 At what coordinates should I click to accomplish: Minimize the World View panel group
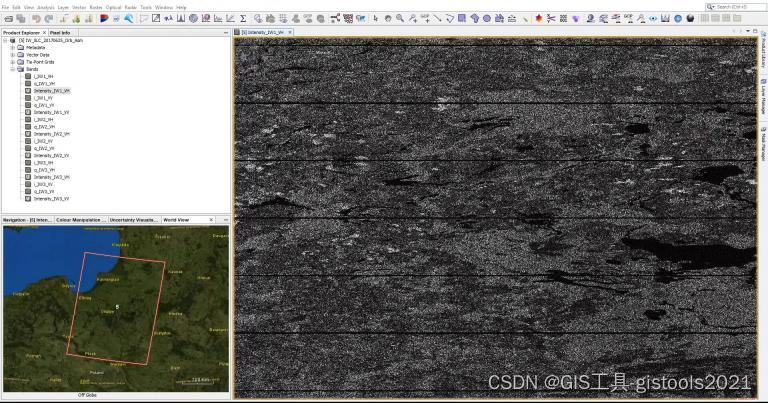tap(226, 220)
